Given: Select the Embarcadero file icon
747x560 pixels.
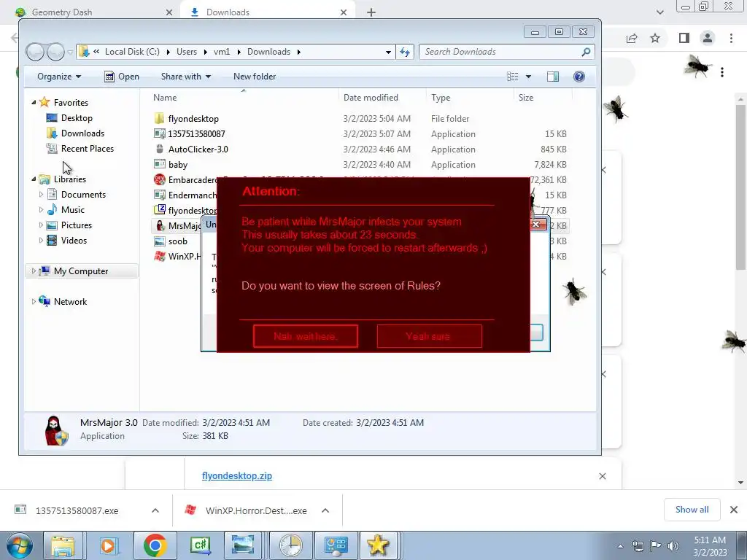Looking at the screenshot, I should (x=160, y=179).
